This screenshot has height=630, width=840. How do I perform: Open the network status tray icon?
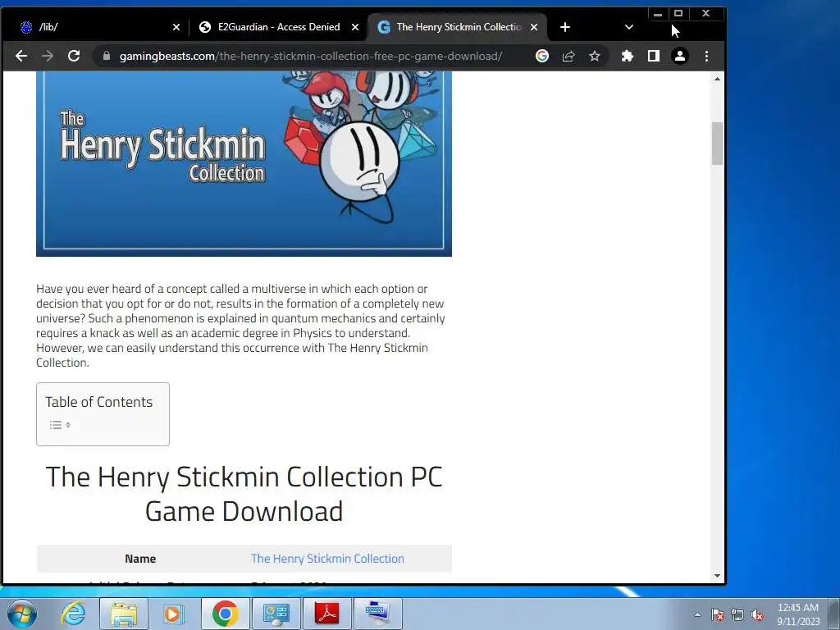click(737, 614)
